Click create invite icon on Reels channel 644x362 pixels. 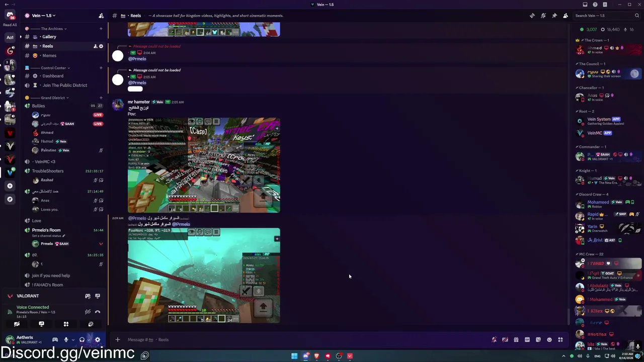pyautogui.click(x=95, y=46)
